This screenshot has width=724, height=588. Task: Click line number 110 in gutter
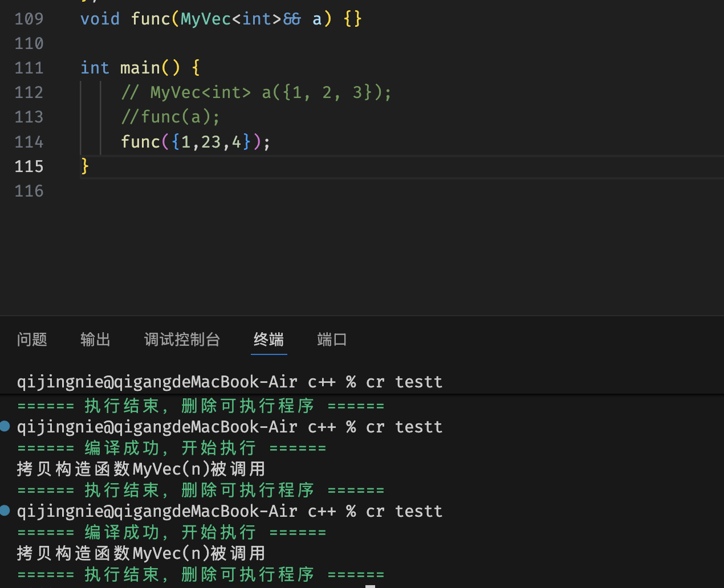(29, 43)
